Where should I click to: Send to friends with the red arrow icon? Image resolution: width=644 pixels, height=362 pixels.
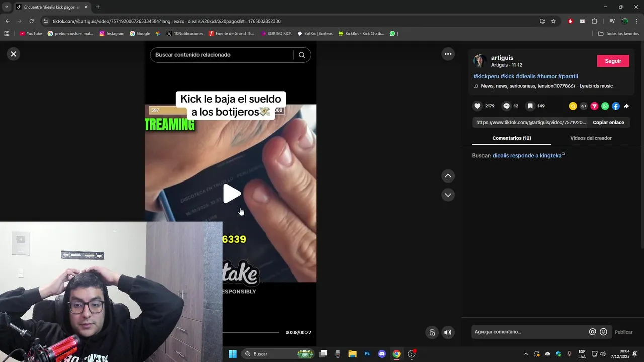pyautogui.click(x=594, y=106)
